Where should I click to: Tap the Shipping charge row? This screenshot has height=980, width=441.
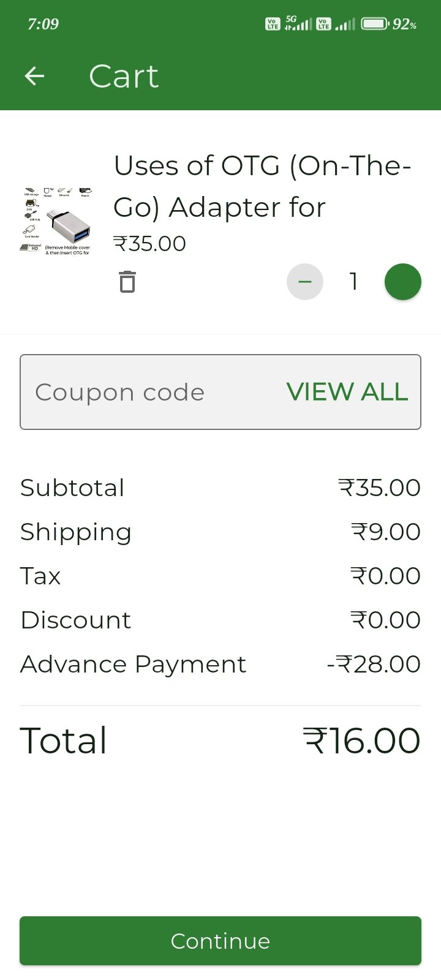point(221,532)
